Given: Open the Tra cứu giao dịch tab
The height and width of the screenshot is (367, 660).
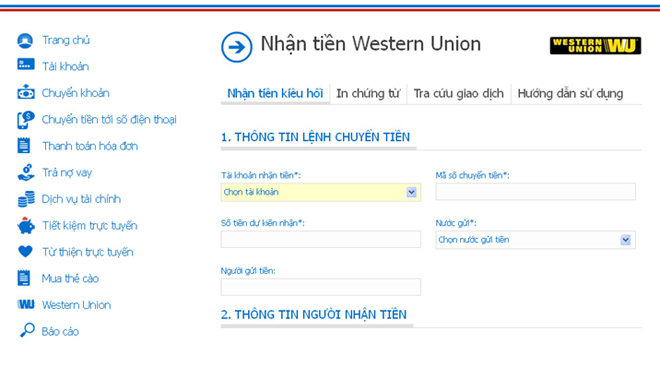Looking at the screenshot, I should tap(458, 93).
